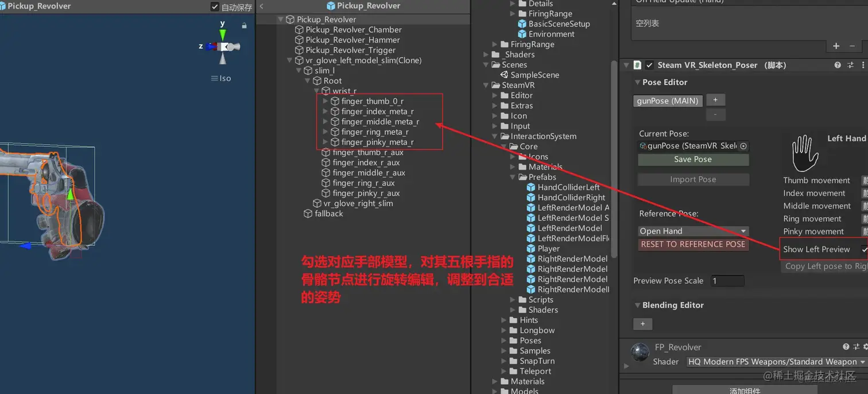868x394 pixels.
Task: Click the Preview Pose Scale input field
Action: [727, 281]
